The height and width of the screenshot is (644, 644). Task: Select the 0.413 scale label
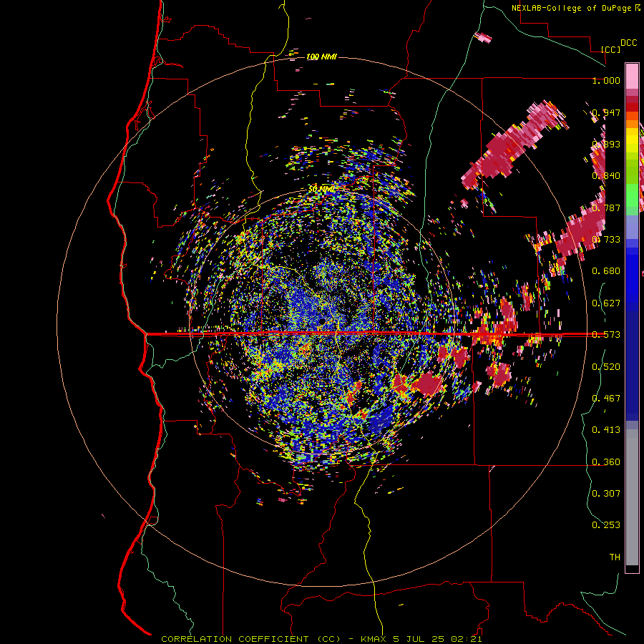click(606, 429)
